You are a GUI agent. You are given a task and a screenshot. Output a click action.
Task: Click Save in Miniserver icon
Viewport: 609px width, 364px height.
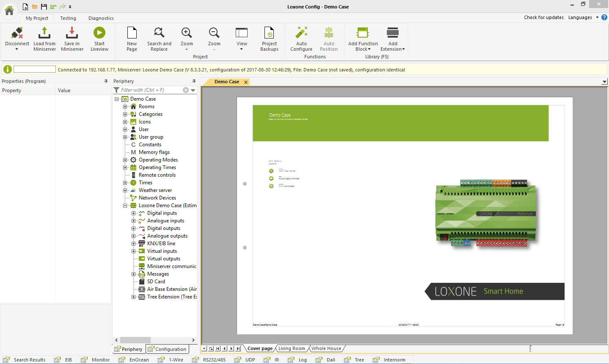coord(72,33)
